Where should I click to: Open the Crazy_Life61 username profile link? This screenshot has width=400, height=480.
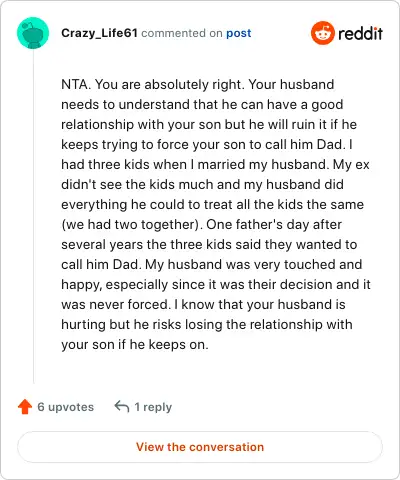tap(99, 33)
